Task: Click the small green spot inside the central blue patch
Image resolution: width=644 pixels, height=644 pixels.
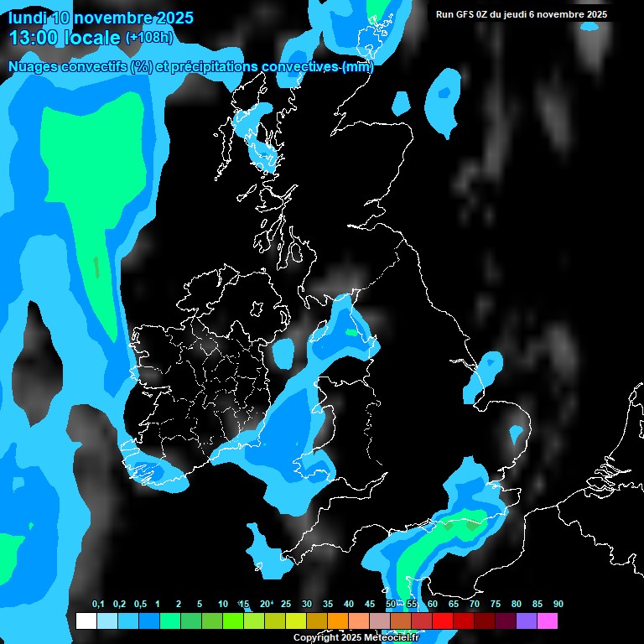Action: point(351,332)
